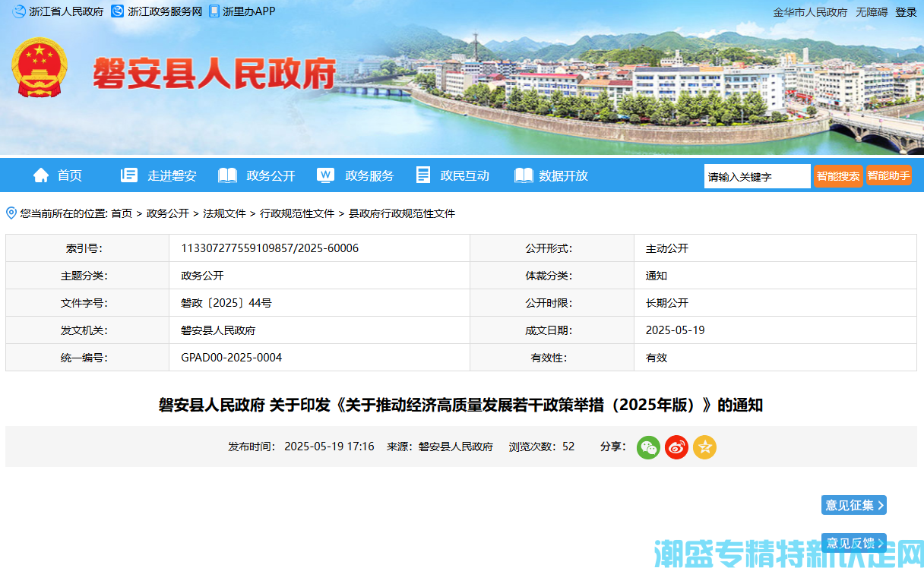924x568 pixels.
Task: Click the W icon beside 政务服务
Action: click(325, 175)
